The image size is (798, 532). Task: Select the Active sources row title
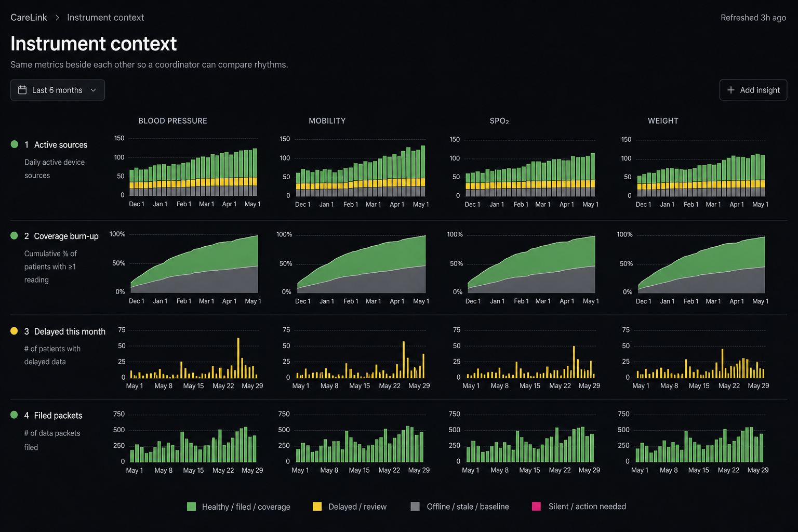[x=61, y=145]
